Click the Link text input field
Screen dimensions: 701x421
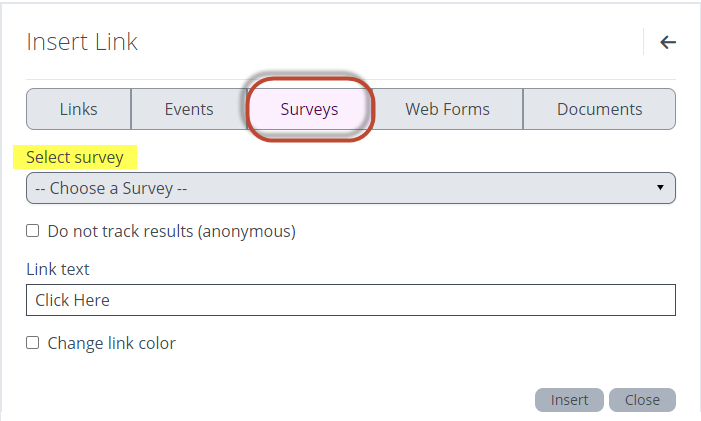(350, 300)
